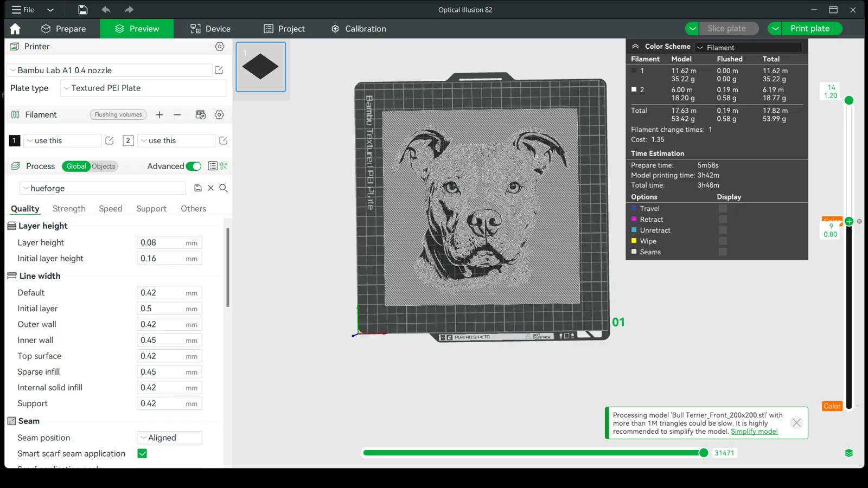Open the Seam position Aligned dropdown
This screenshot has width=868, height=488.
pyautogui.click(x=169, y=438)
